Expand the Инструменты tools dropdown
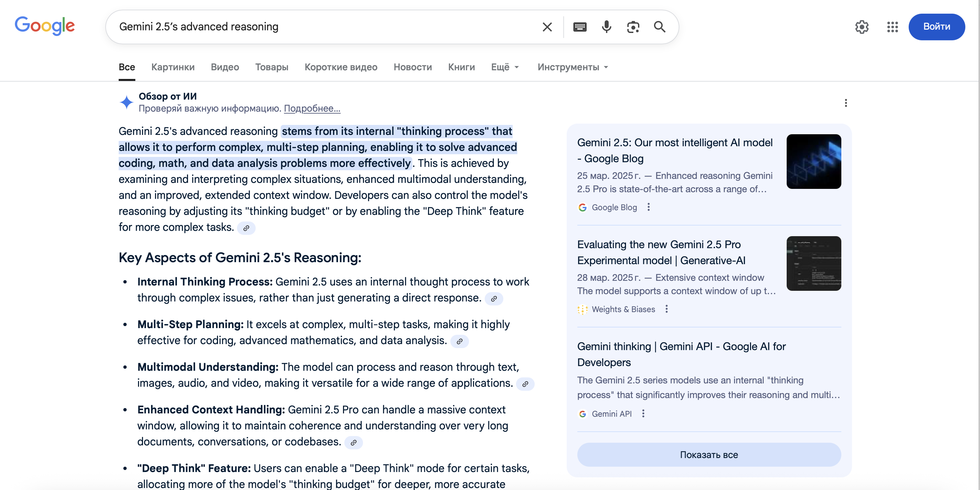This screenshot has height=490, width=980. 573,67
